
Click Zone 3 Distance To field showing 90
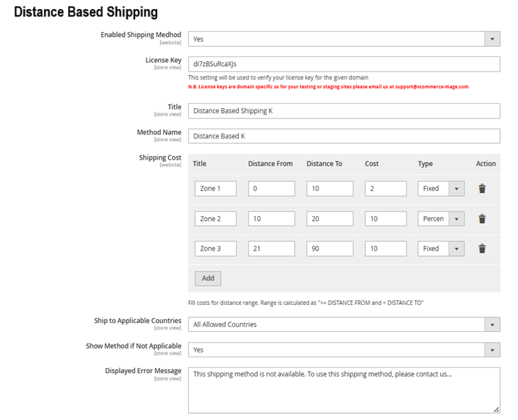pos(330,249)
